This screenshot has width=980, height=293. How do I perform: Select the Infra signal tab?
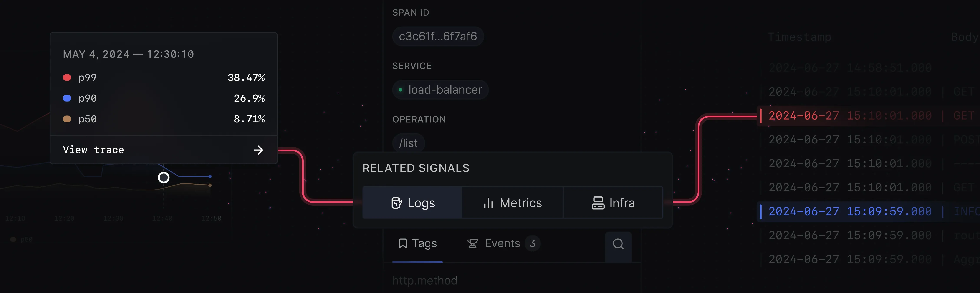click(613, 203)
